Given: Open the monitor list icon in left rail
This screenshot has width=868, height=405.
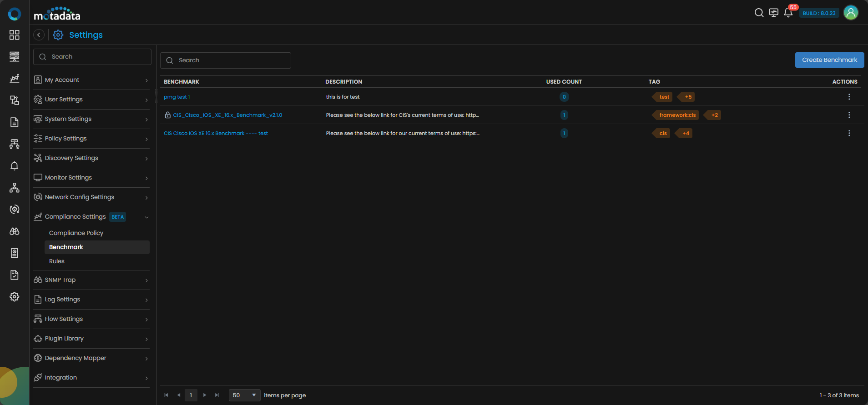Looking at the screenshot, I should click(x=15, y=57).
